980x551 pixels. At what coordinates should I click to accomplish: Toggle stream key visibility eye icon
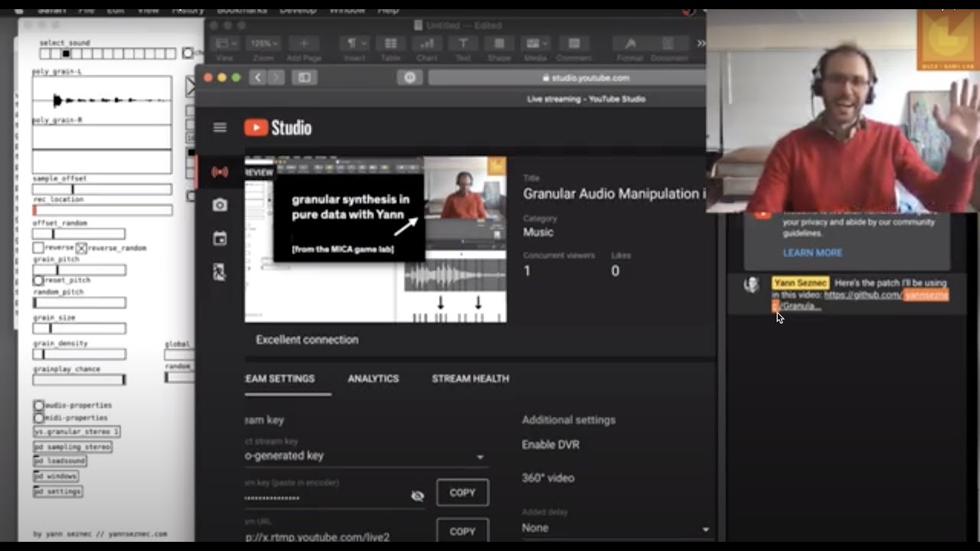(417, 496)
